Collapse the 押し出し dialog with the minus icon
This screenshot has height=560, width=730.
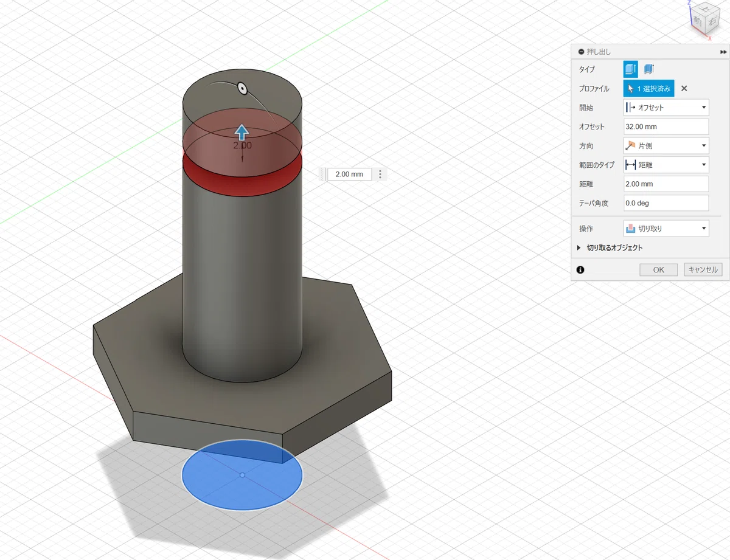[581, 52]
